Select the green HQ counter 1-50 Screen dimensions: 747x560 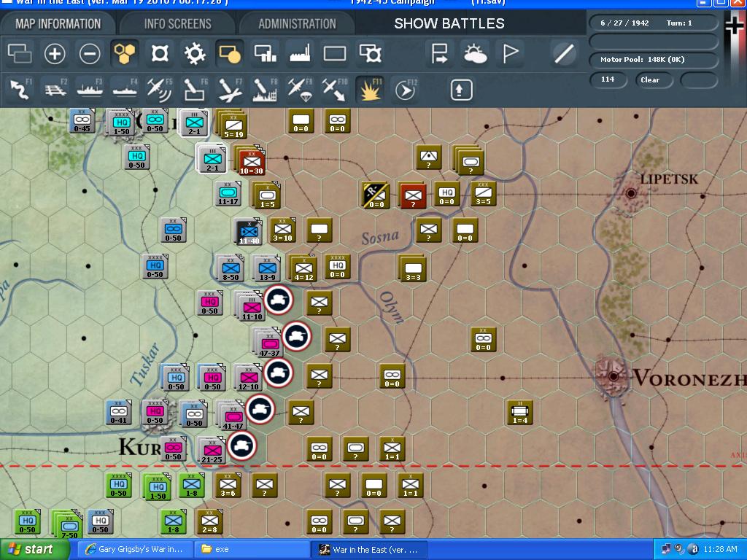tap(158, 487)
